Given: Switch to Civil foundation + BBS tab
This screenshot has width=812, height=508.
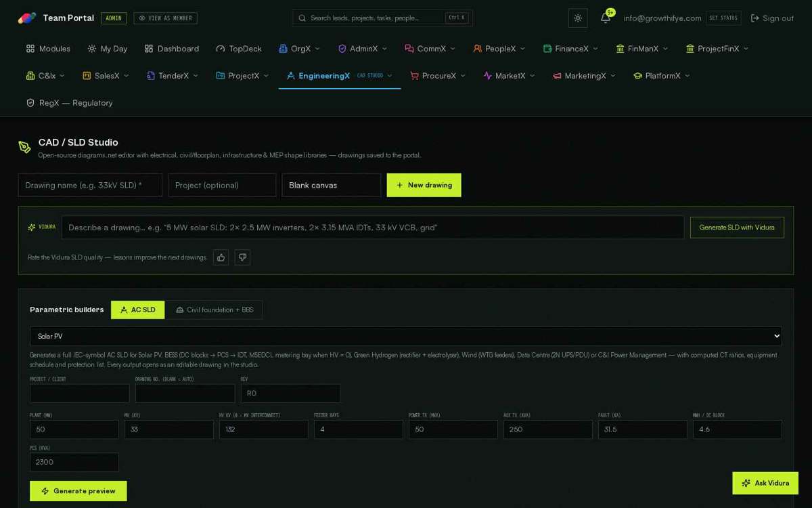Looking at the screenshot, I should [x=215, y=310].
